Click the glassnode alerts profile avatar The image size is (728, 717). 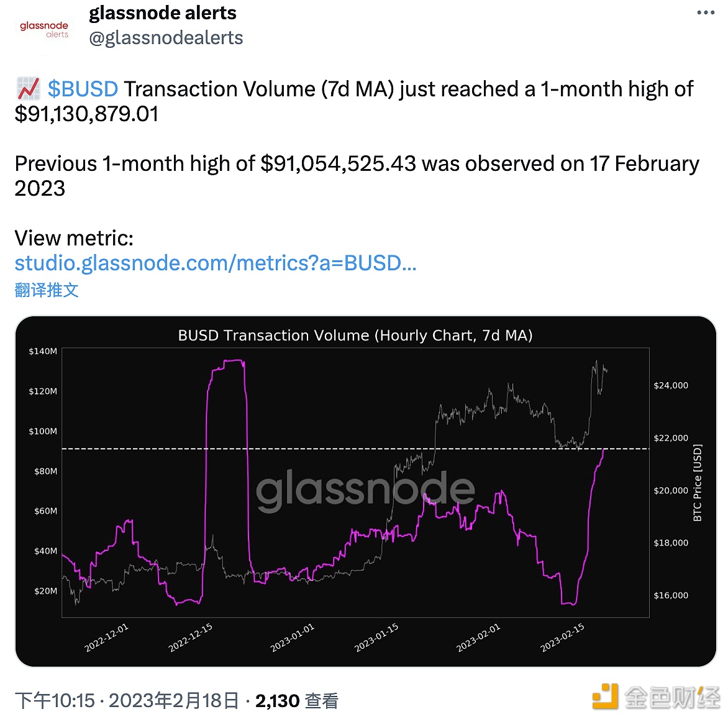44,28
